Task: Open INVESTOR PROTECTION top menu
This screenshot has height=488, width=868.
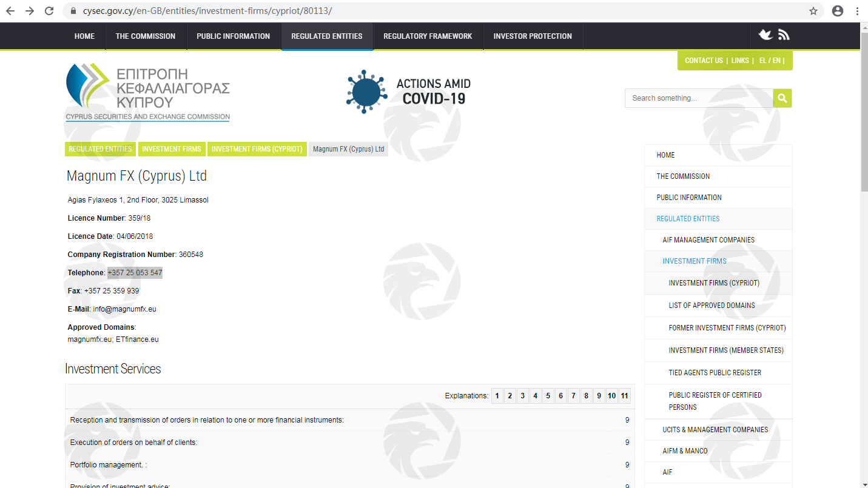Action: click(533, 36)
